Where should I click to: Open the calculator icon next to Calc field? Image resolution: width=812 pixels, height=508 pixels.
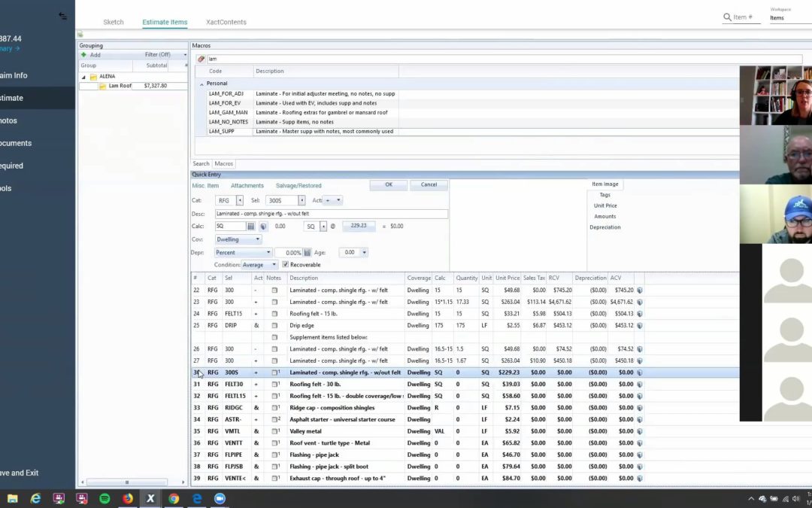click(251, 226)
